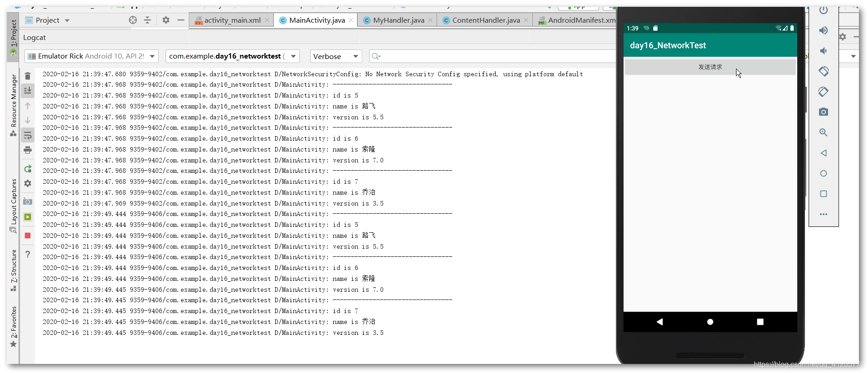
Task: Tap the phone's back navigation button
Action: click(660, 322)
